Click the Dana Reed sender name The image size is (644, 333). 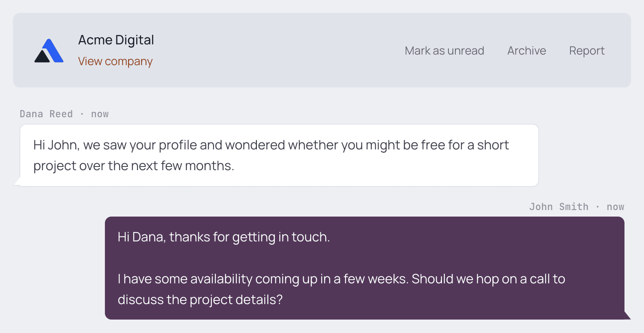pyautogui.click(x=46, y=114)
